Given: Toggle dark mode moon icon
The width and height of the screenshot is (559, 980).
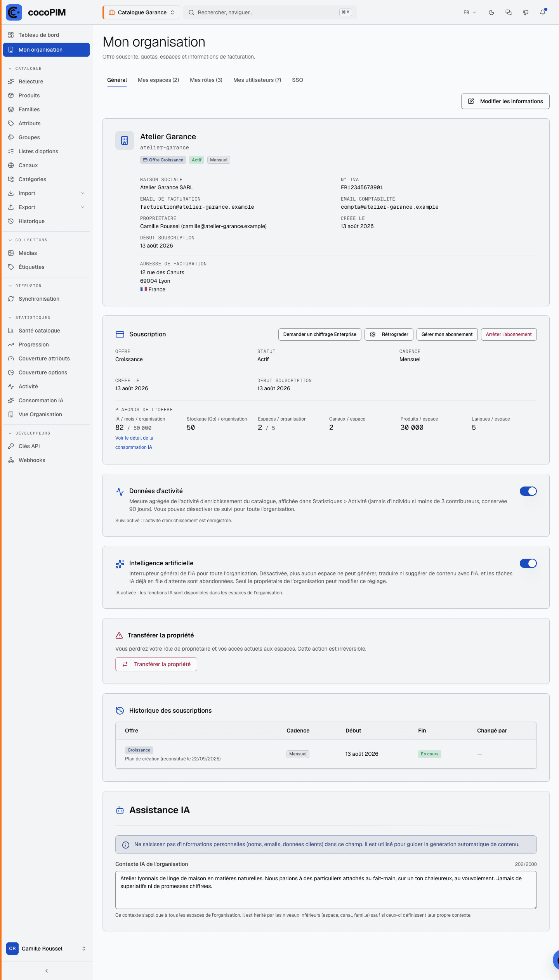Looking at the screenshot, I should pos(491,12).
